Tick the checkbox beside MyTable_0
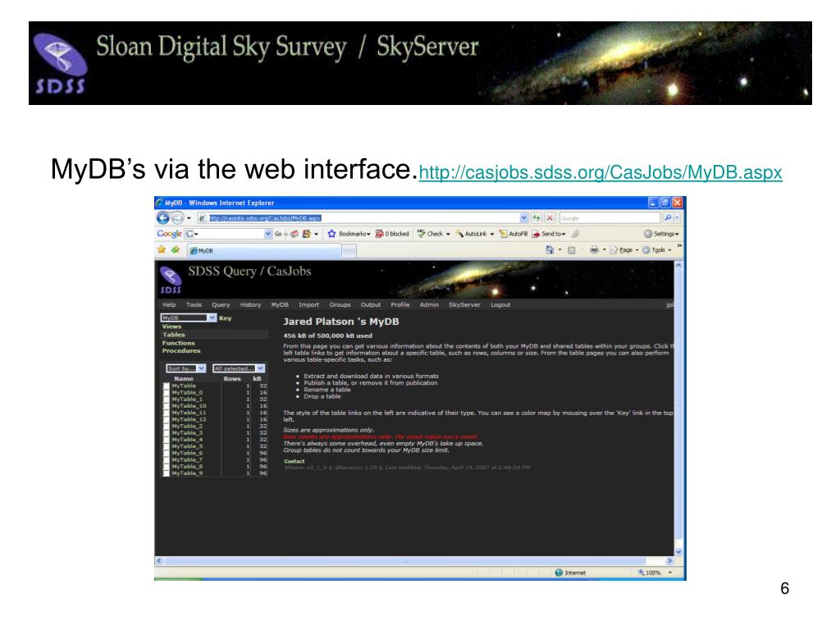 [x=166, y=392]
